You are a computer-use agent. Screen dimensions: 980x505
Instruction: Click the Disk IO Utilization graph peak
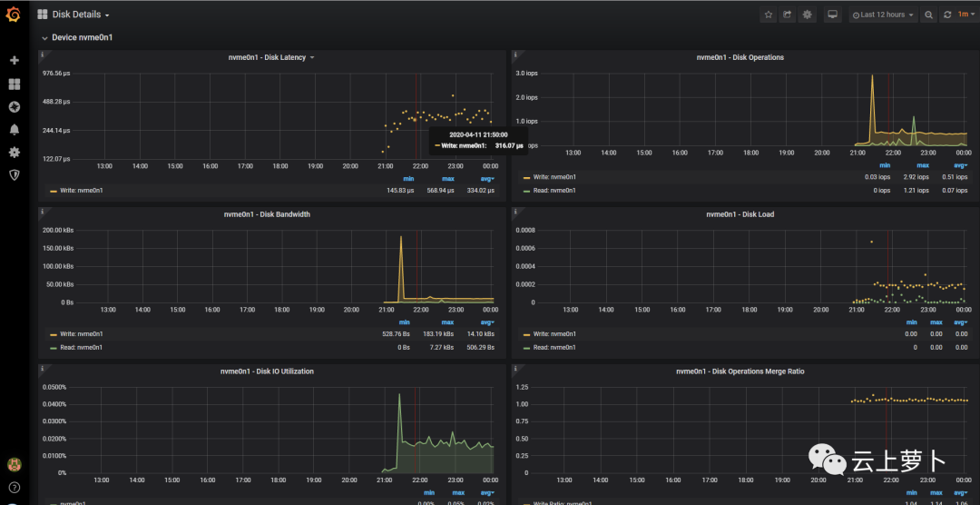tap(399, 394)
